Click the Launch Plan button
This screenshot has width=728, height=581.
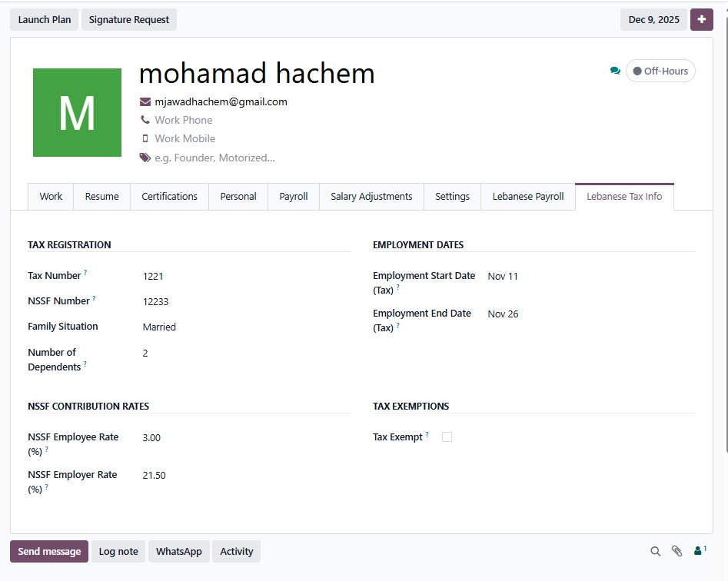45,20
